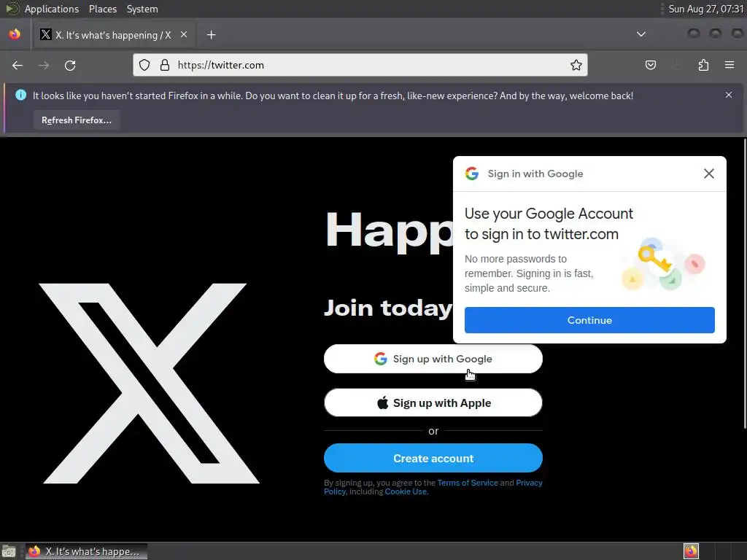Image resolution: width=747 pixels, height=560 pixels.
Task: Expand the list all tabs chevron
Action: point(641,34)
